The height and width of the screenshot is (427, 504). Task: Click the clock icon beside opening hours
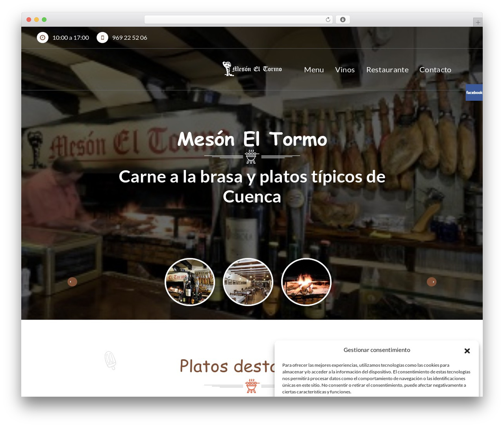click(x=43, y=37)
